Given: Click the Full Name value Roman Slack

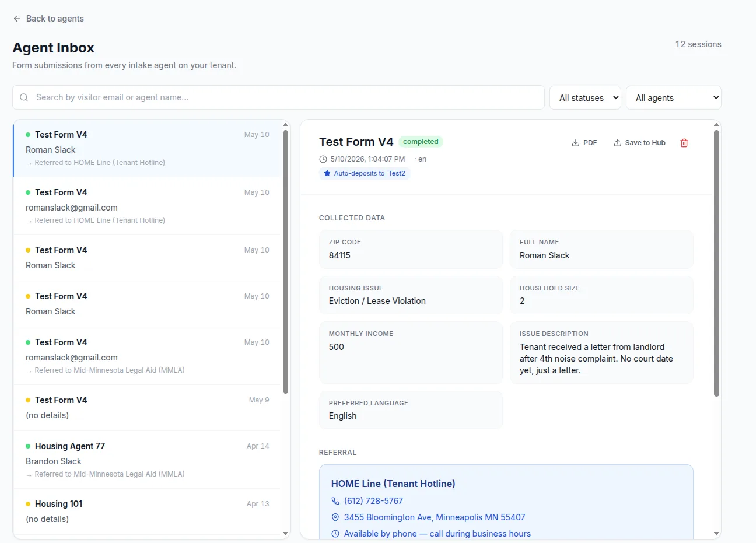Looking at the screenshot, I should [544, 255].
